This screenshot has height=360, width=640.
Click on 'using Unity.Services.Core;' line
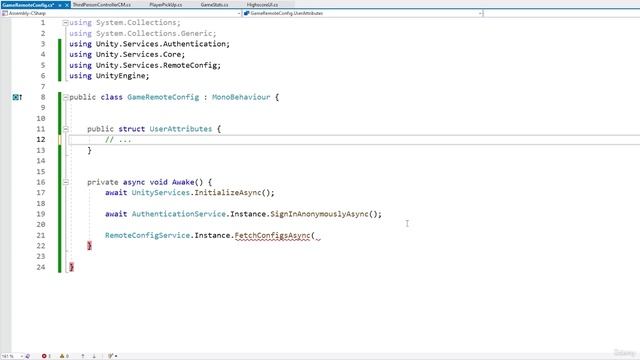[x=127, y=55]
